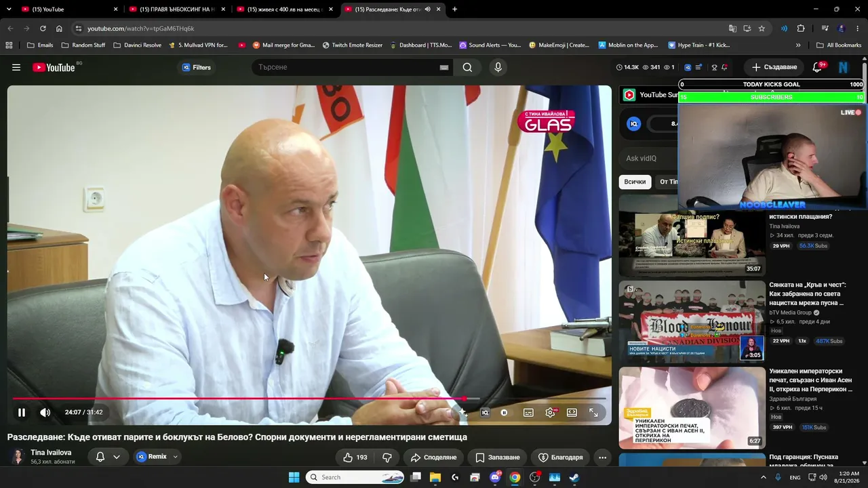Click the sparkle Ask icon in player
The height and width of the screenshot is (488, 868).
[x=462, y=412]
